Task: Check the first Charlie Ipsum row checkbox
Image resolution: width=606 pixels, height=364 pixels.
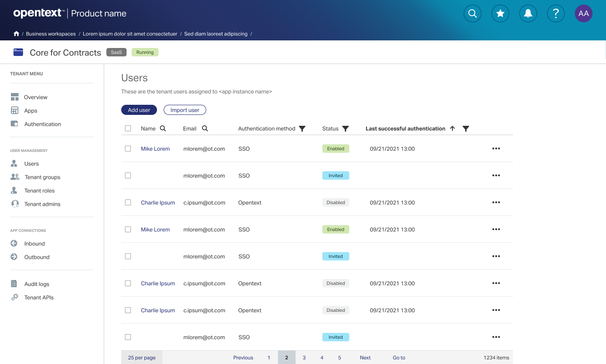Action: pyautogui.click(x=128, y=202)
